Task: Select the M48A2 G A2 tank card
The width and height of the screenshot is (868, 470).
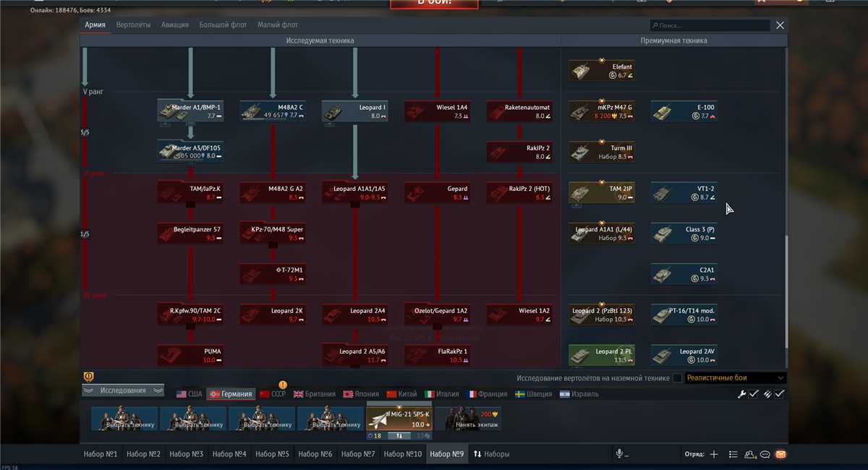Action: coord(273,192)
